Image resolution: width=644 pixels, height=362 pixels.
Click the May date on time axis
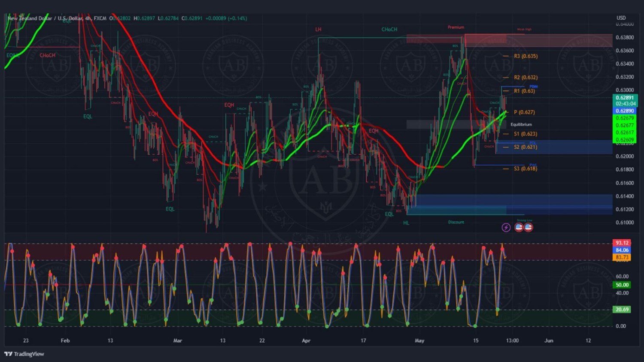[419, 341]
